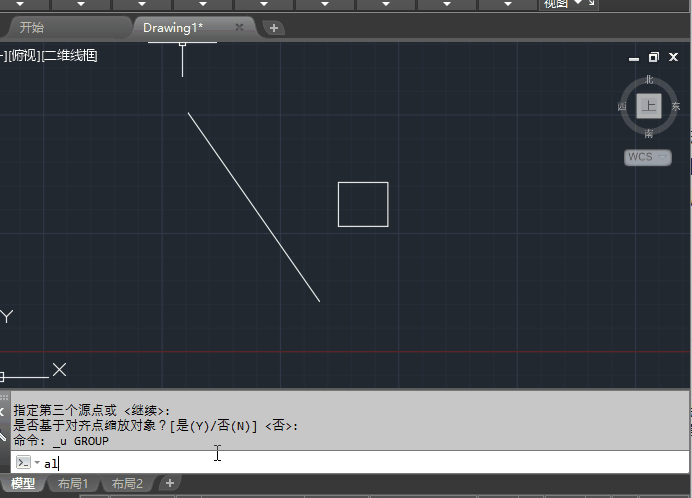Expand the 视图 panel dropdown
This screenshot has height=498, width=692.
point(578,4)
